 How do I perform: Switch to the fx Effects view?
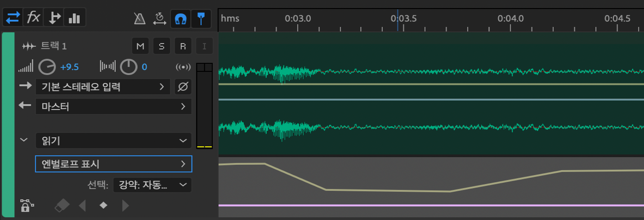34,18
